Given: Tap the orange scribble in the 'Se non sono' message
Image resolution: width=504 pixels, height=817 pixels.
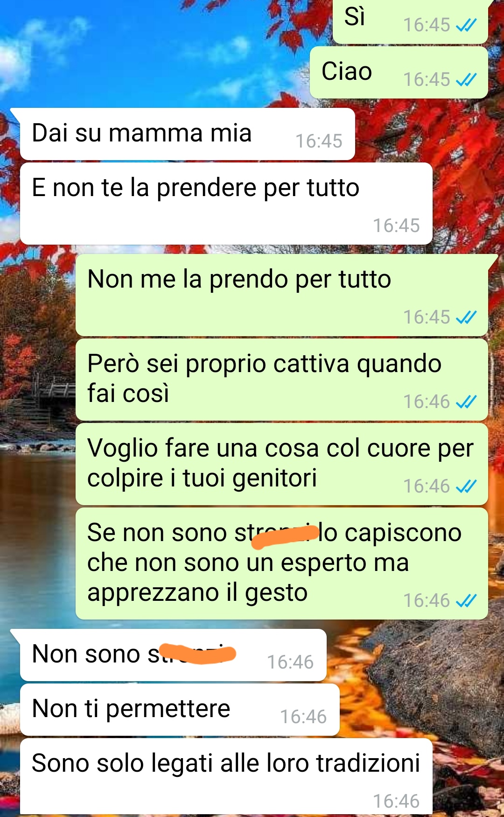Looking at the screenshot, I should tap(285, 536).
